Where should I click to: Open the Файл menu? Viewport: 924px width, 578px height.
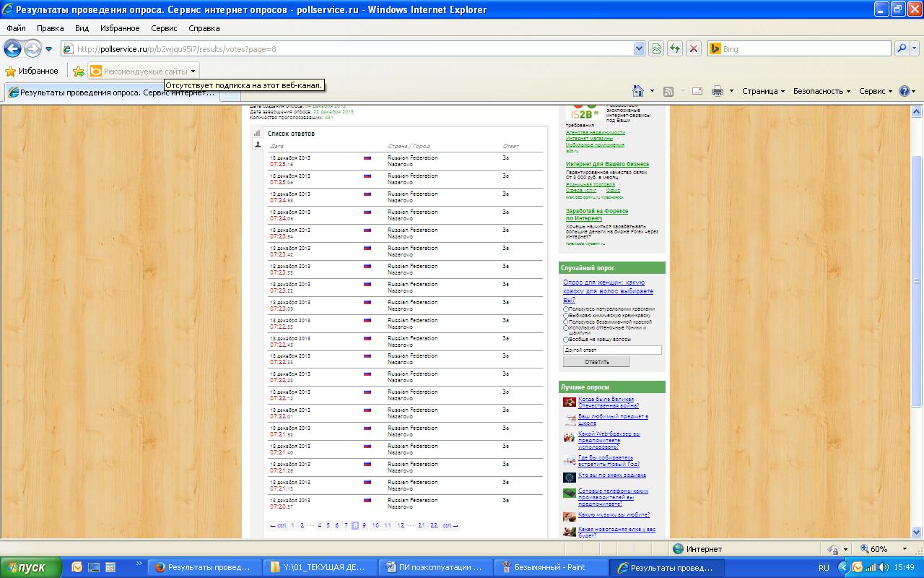pyautogui.click(x=16, y=28)
